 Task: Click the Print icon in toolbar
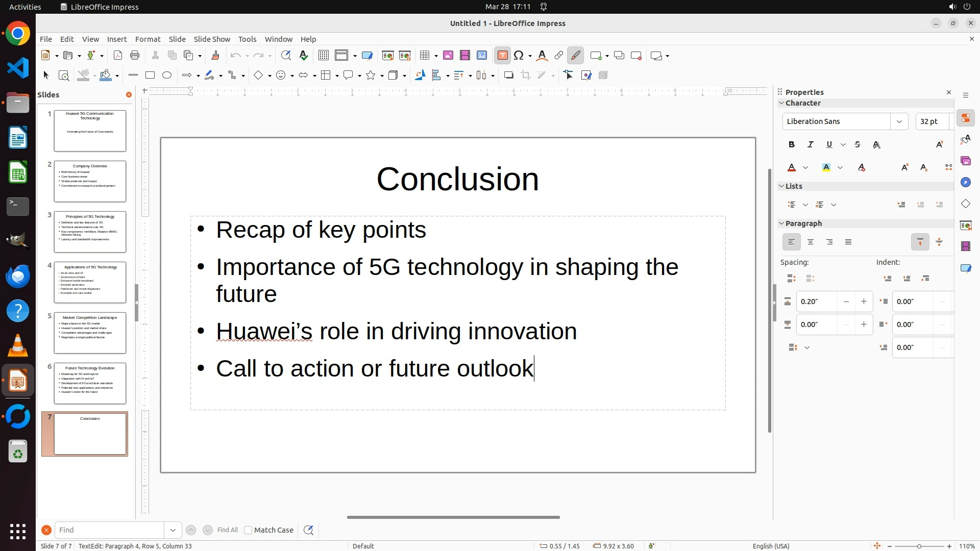click(x=135, y=56)
